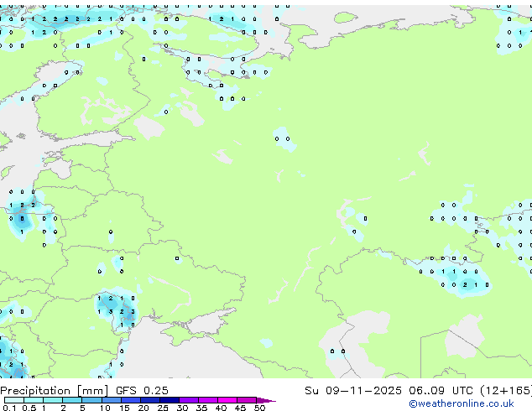Select the '45' legend scale label
Screen dimensions: 532x411
pyautogui.click(x=240, y=408)
